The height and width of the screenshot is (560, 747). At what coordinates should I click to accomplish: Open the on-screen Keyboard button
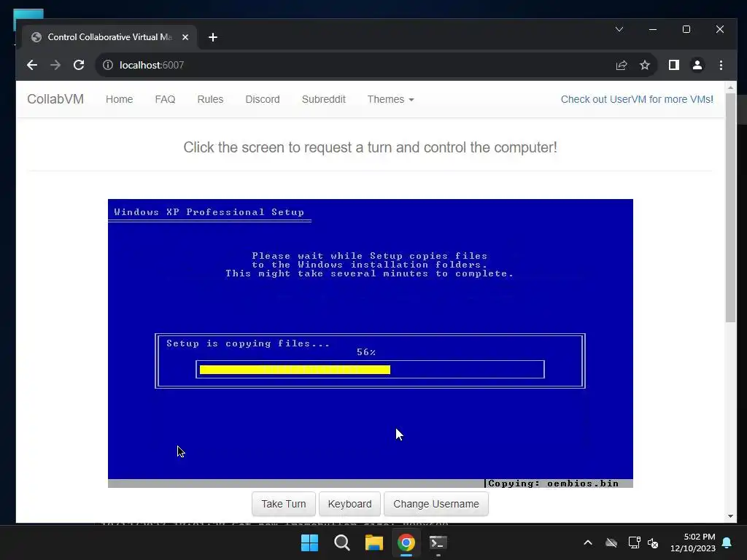click(349, 504)
